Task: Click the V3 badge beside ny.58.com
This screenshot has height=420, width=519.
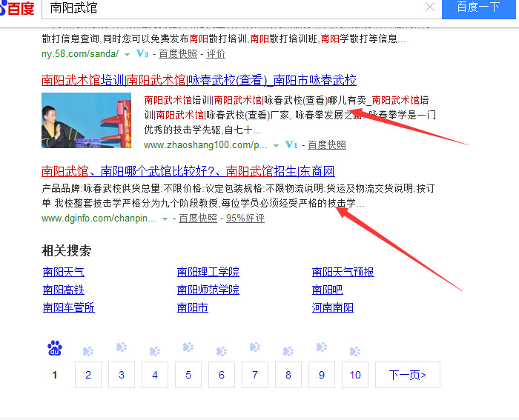Action: pyautogui.click(x=142, y=54)
